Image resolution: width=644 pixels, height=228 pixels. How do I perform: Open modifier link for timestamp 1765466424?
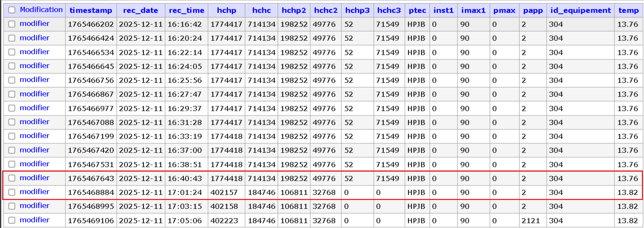click(x=34, y=38)
